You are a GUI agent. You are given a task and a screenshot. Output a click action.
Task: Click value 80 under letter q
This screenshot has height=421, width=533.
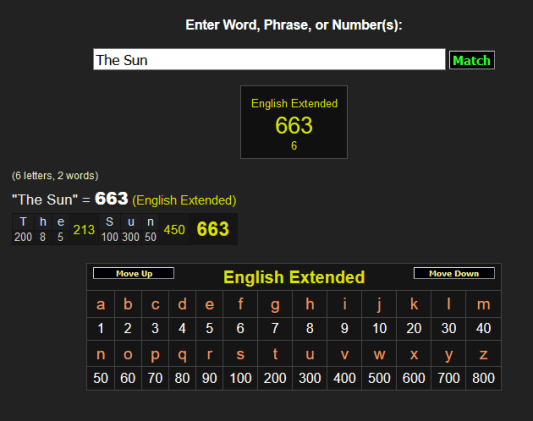click(x=182, y=378)
